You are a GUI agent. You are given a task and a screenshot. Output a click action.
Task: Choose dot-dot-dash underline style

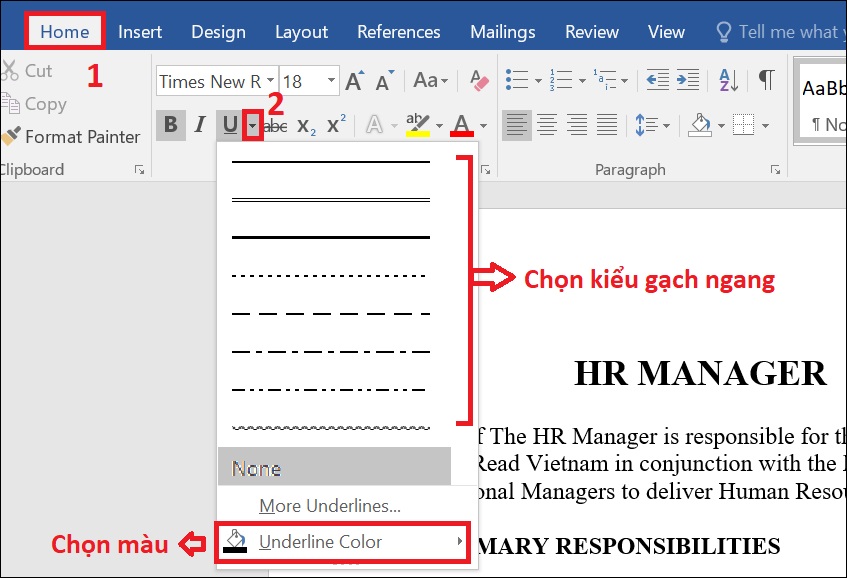click(x=331, y=389)
